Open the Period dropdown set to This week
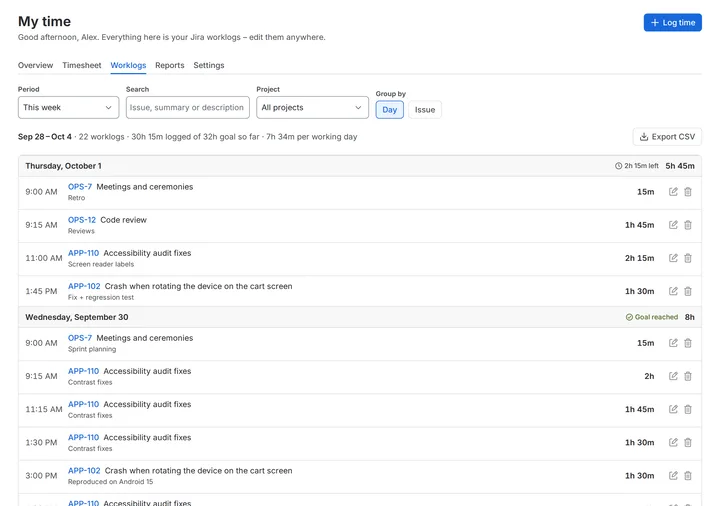The height and width of the screenshot is (506, 720). coord(68,107)
